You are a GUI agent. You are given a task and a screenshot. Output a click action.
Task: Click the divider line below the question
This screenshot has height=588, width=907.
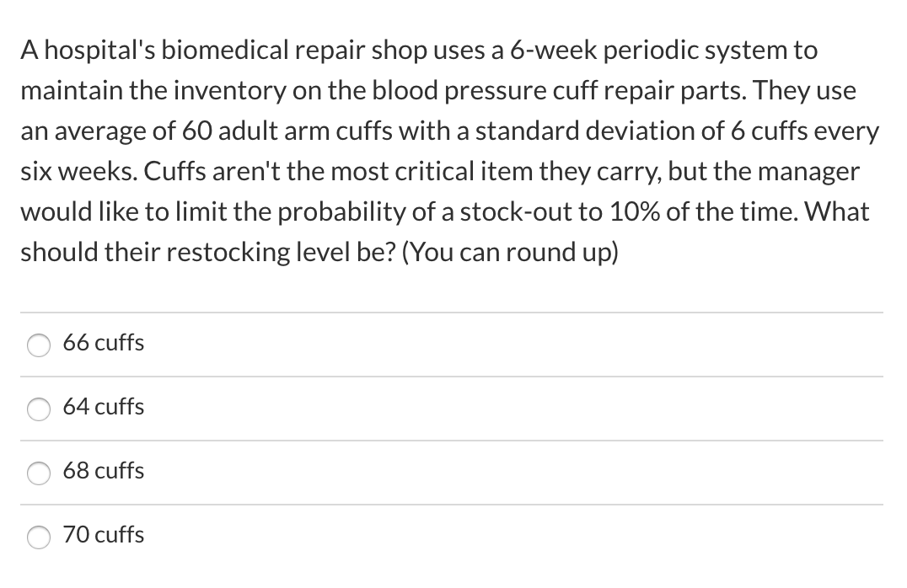click(x=451, y=311)
